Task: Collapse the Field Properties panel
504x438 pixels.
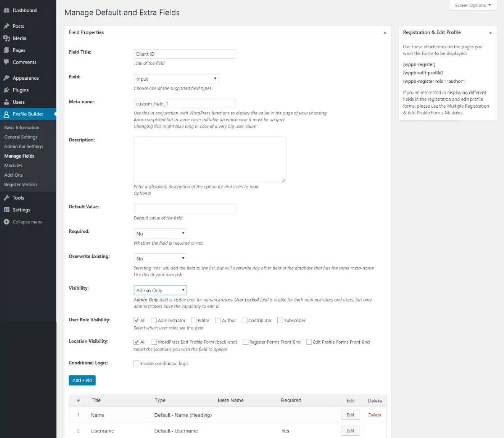Action: tap(385, 32)
